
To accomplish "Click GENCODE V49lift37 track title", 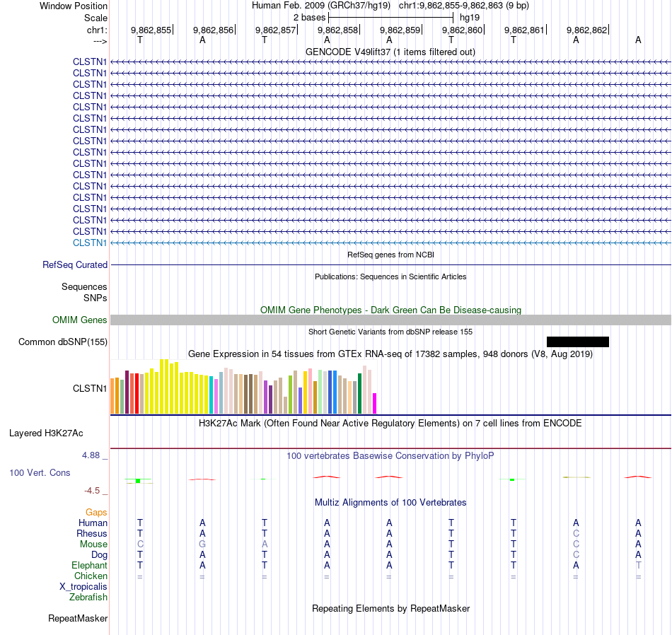I will pyautogui.click(x=390, y=52).
